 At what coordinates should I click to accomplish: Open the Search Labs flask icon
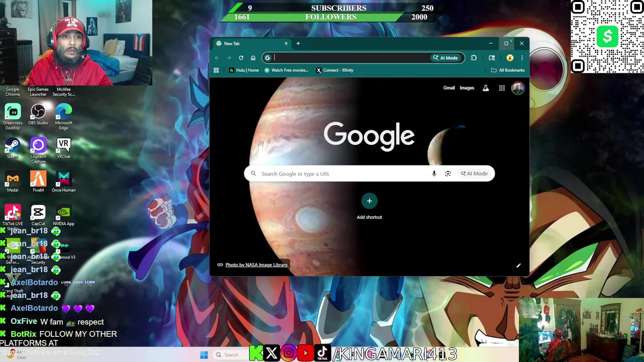[486, 88]
